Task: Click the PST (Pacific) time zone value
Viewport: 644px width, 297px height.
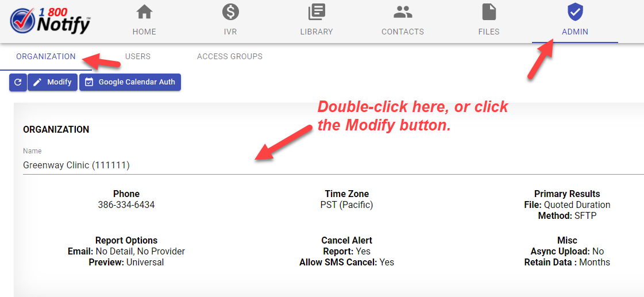Action: point(346,205)
